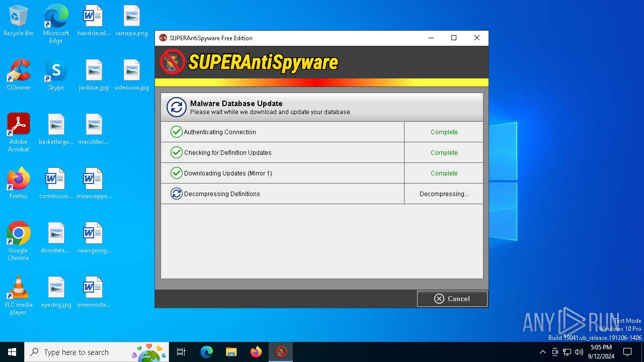This screenshot has width=644, height=362.
Task: Open the notification center
Action: click(627, 352)
